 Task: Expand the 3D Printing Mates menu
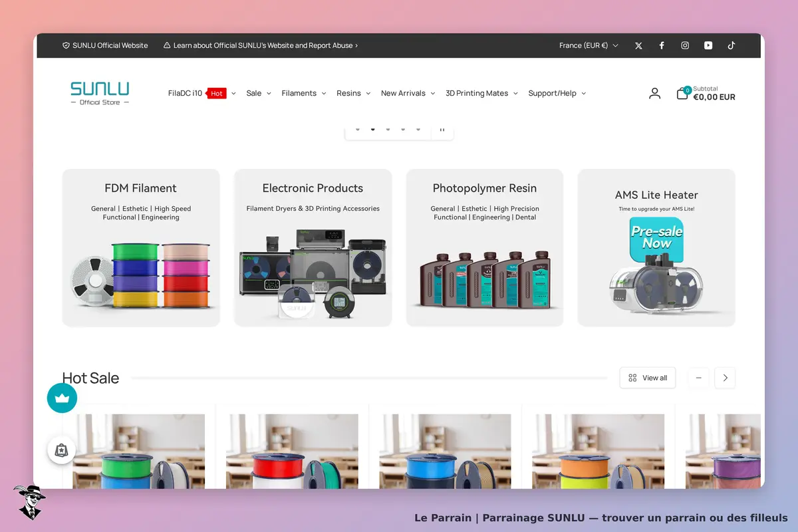click(x=481, y=94)
